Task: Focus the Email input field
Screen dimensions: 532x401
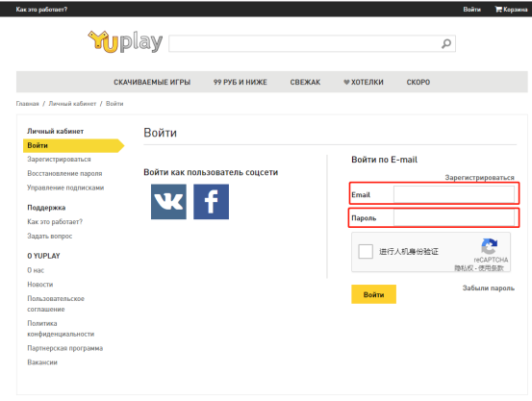Action: pos(454,194)
